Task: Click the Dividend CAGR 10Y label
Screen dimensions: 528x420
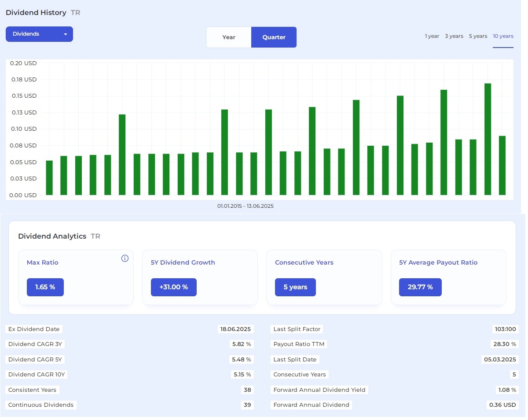Action: tap(36, 375)
